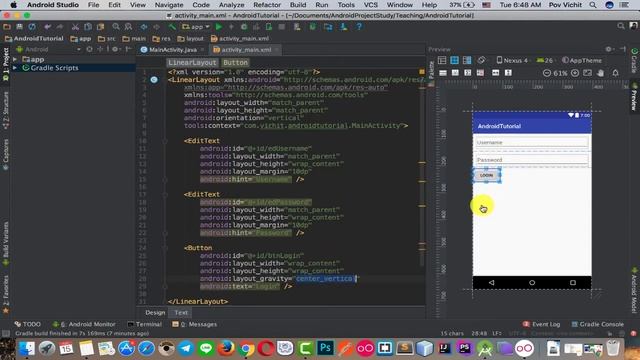Screen dimensions: 640x360
Task: Open the Gradle Console panel
Action: click(598, 324)
